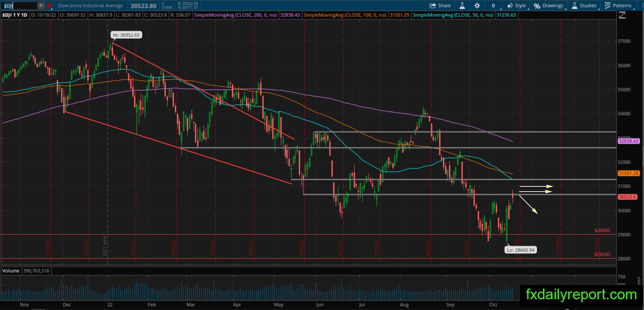644x310 pixels.
Task: Click the last price 30523.80 in header
Action: click(143, 6)
